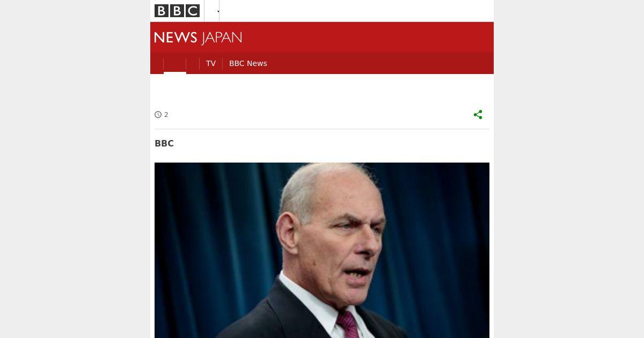Open the BBC block logo homepage link

[x=177, y=11]
